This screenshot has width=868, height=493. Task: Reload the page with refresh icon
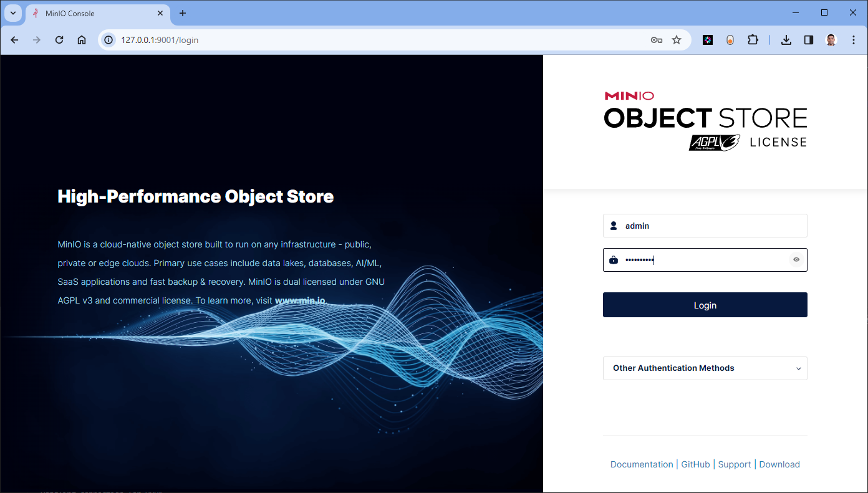click(x=59, y=40)
